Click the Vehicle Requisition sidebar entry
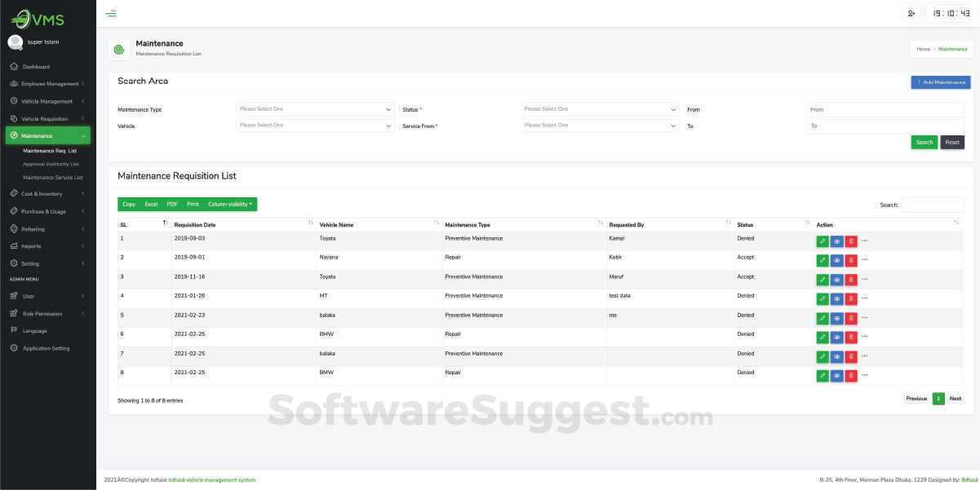Viewport: 980px width, 490px height. coord(49,118)
